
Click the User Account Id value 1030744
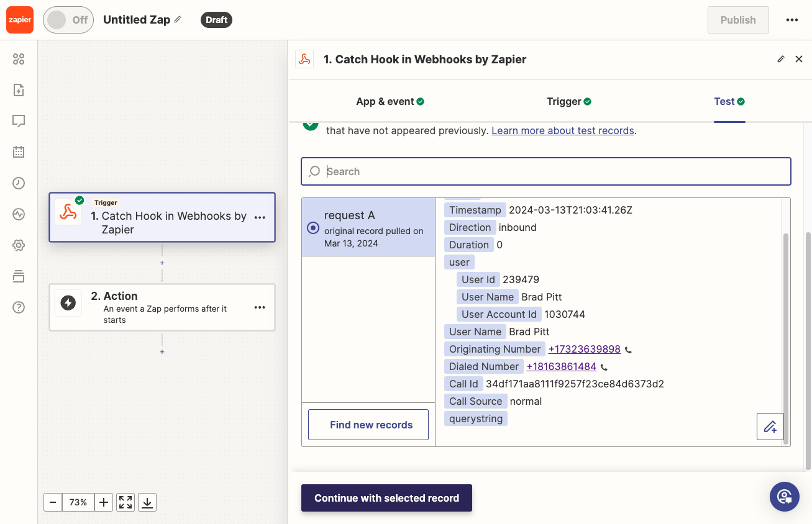pyautogui.click(x=565, y=314)
